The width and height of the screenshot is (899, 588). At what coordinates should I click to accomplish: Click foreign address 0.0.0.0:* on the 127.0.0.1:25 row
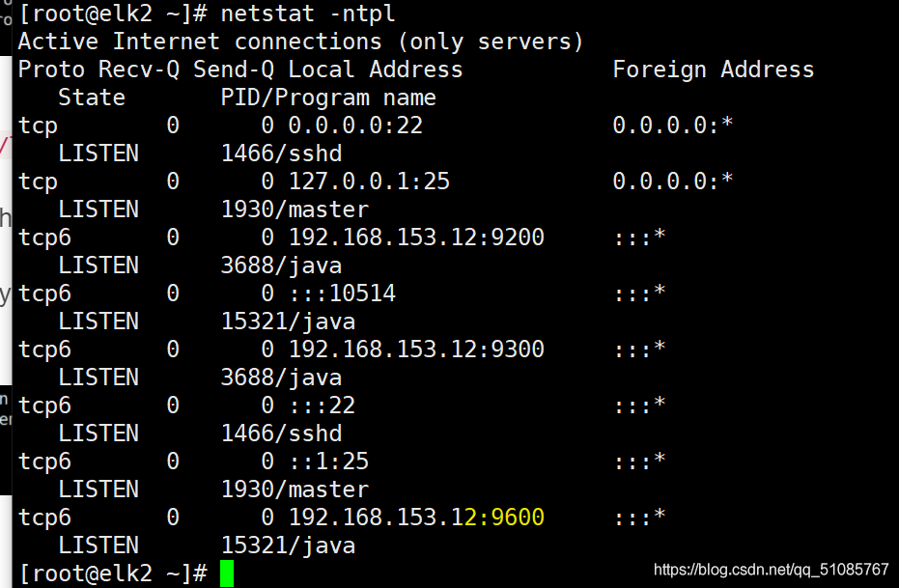(x=672, y=182)
